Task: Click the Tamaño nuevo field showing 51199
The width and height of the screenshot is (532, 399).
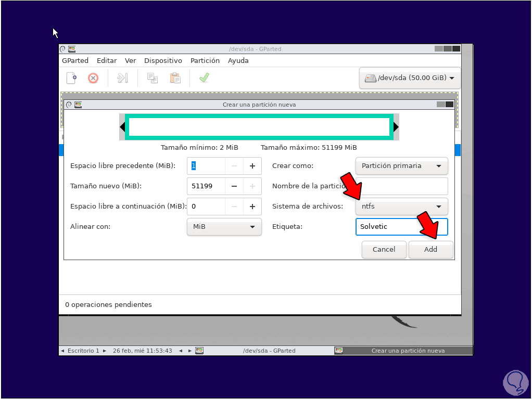Action: (x=206, y=186)
